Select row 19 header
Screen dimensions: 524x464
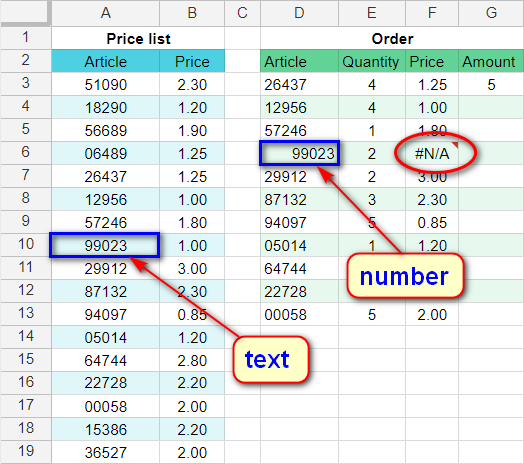click(x=25, y=452)
